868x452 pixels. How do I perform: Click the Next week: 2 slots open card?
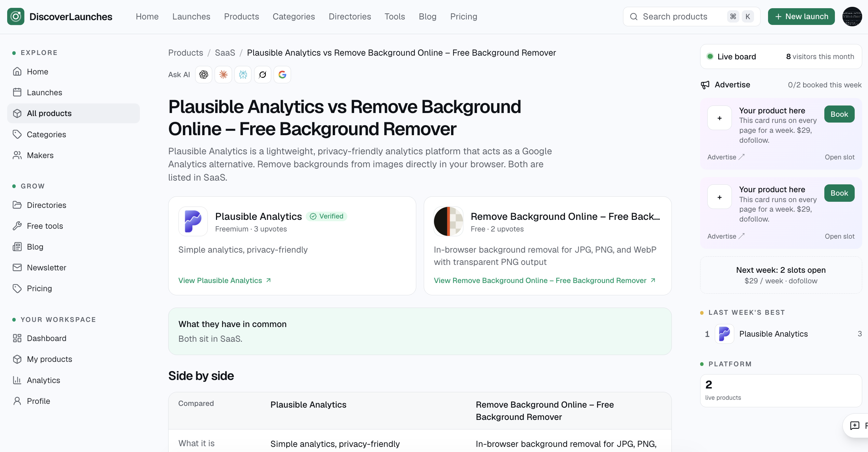coord(781,275)
